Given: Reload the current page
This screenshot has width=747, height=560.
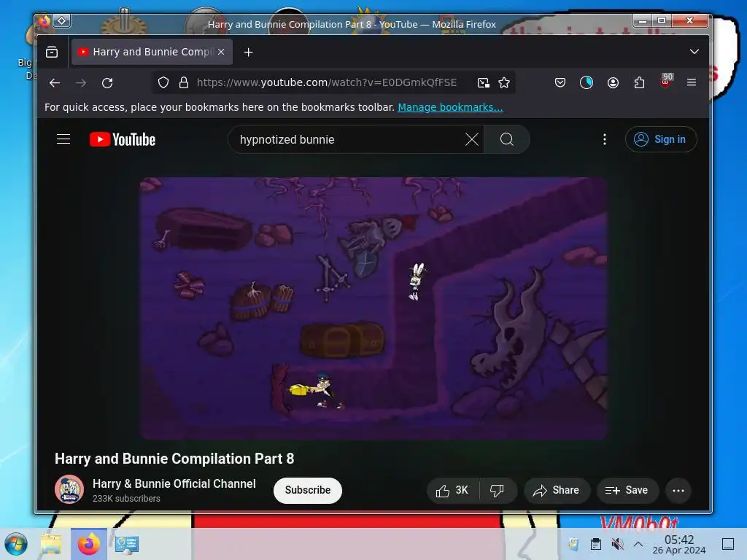Looking at the screenshot, I should (107, 83).
